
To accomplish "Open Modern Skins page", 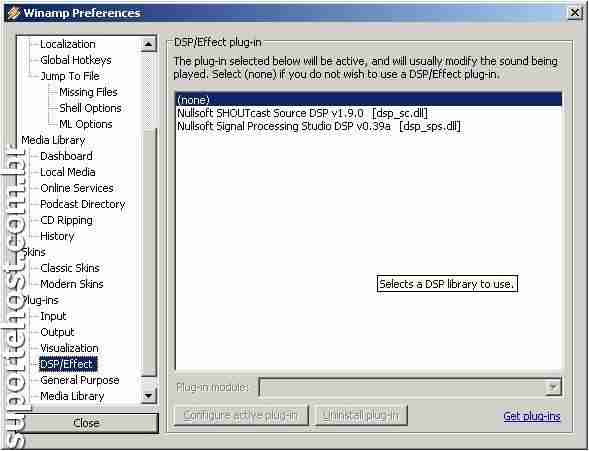I will [71, 284].
